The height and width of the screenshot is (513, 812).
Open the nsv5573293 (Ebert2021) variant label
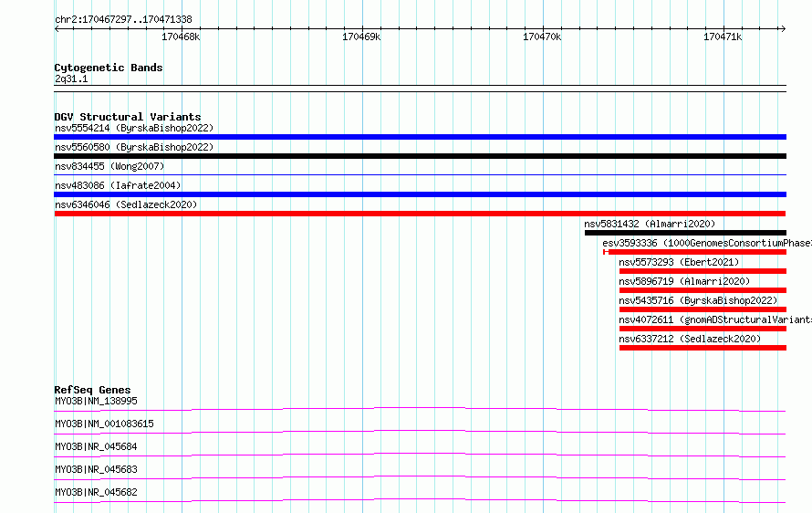click(679, 262)
